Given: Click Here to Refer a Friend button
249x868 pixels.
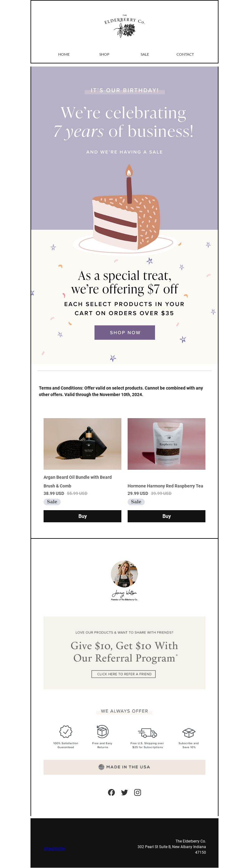Looking at the screenshot, I should (x=124, y=674).
